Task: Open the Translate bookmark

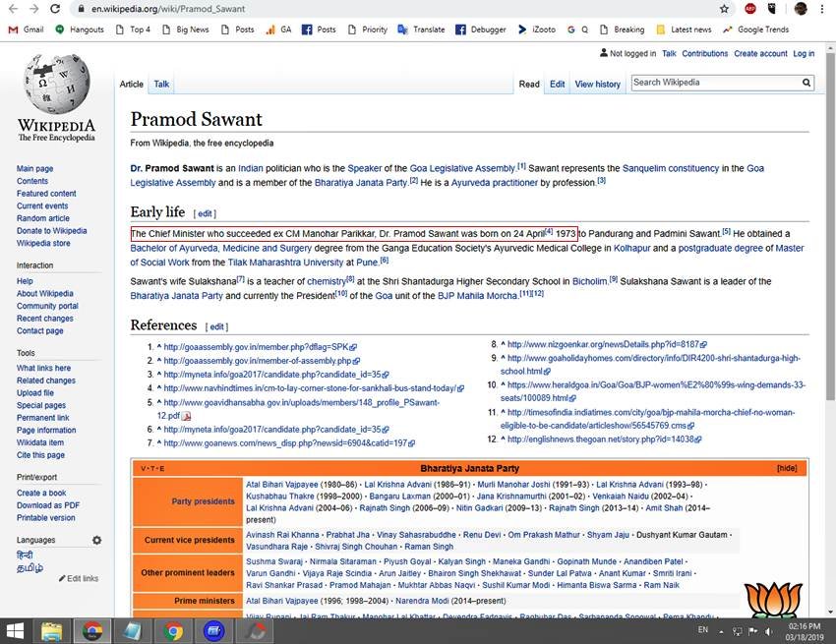Action: pos(421,29)
